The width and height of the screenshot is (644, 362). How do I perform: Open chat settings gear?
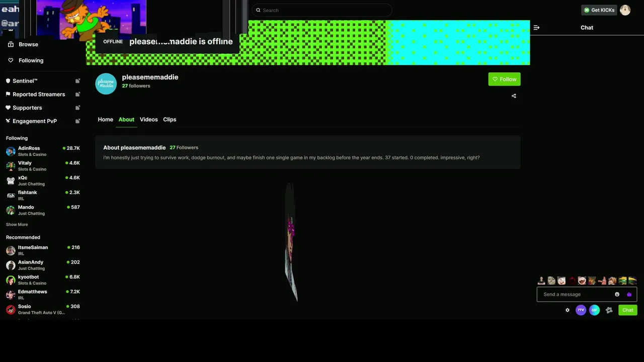[568, 310]
